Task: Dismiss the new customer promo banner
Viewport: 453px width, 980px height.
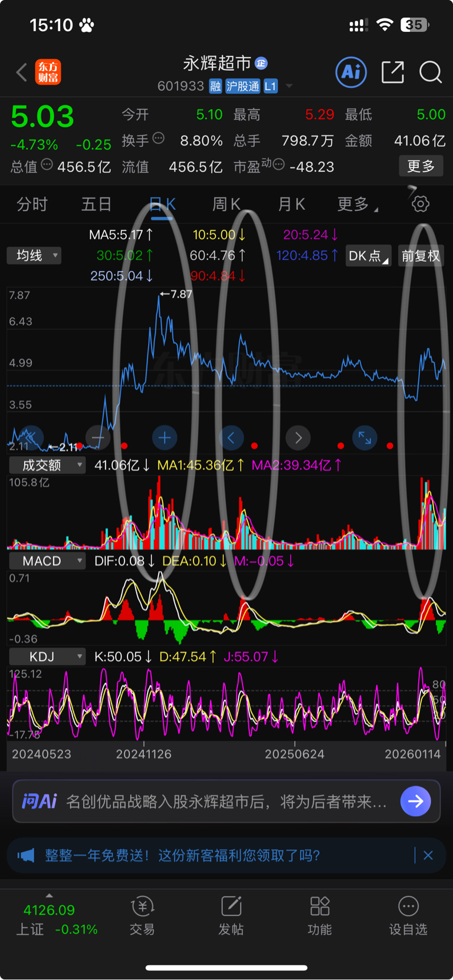Action: [x=428, y=855]
